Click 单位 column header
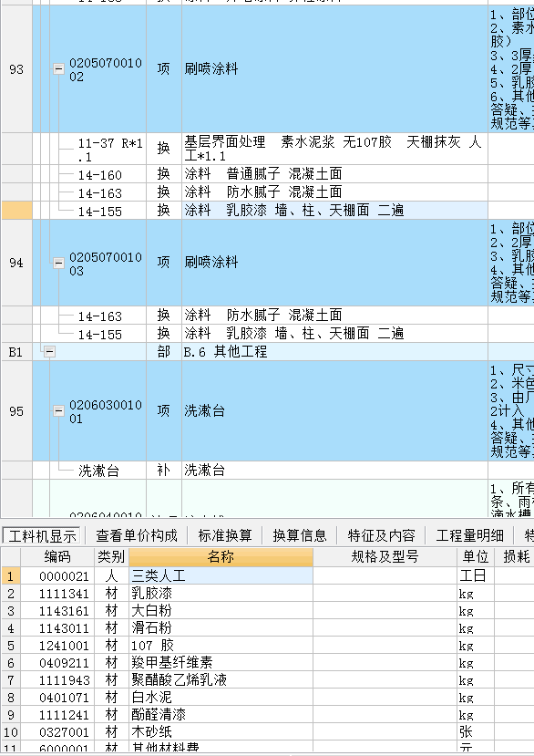This screenshot has width=534, height=756. tap(475, 557)
